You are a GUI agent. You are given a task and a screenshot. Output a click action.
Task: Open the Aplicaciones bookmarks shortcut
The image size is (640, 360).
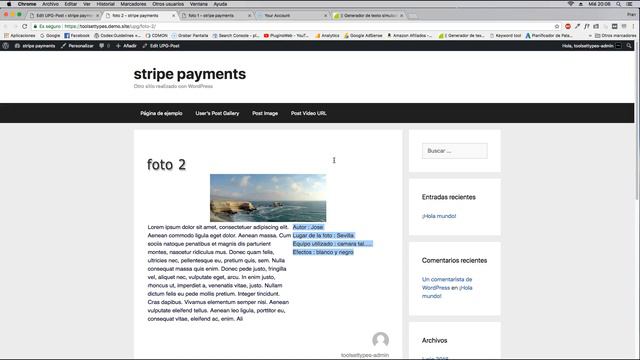pyautogui.click(x=19, y=36)
